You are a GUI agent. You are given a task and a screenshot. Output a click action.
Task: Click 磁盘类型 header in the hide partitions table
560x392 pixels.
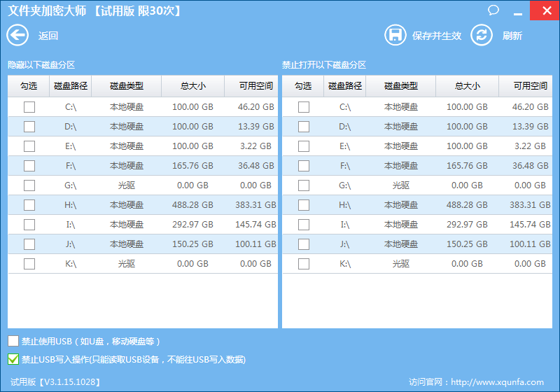pos(127,86)
